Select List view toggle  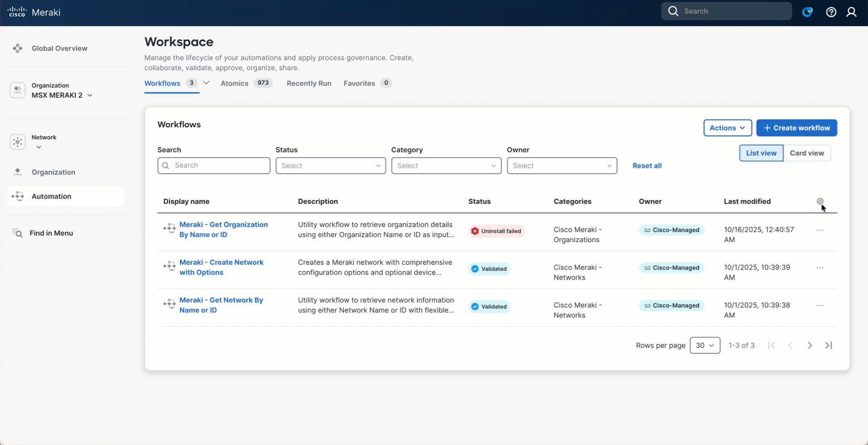point(761,153)
